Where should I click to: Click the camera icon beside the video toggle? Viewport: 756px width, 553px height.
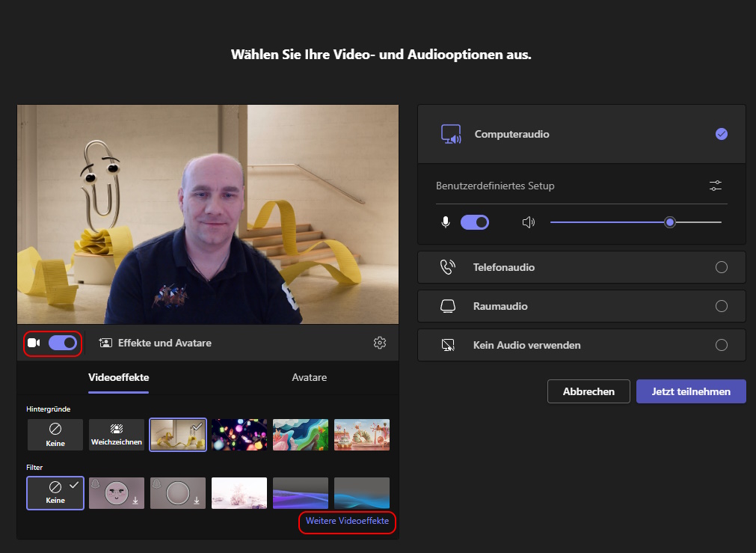(x=34, y=343)
